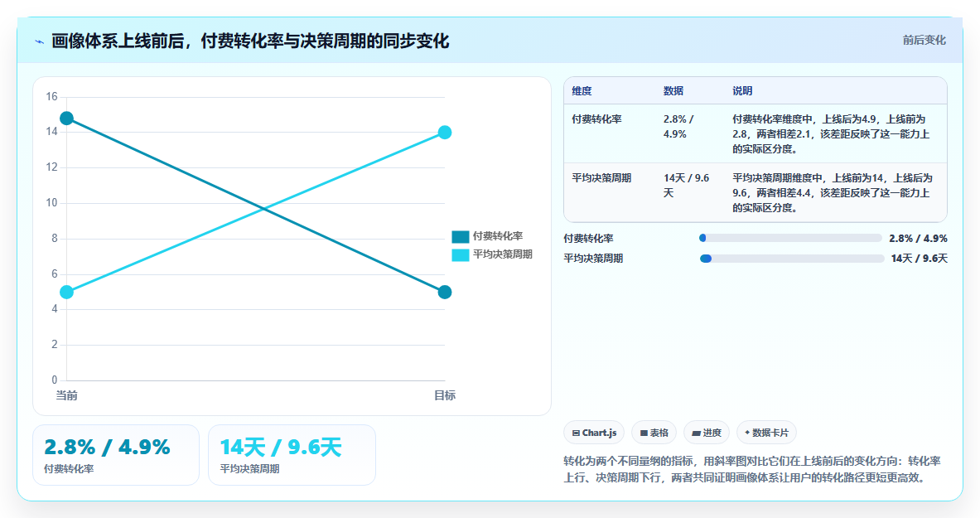Click the 14天 / 9.6天 progress value
This screenshot has height=518, width=980.
920,259
